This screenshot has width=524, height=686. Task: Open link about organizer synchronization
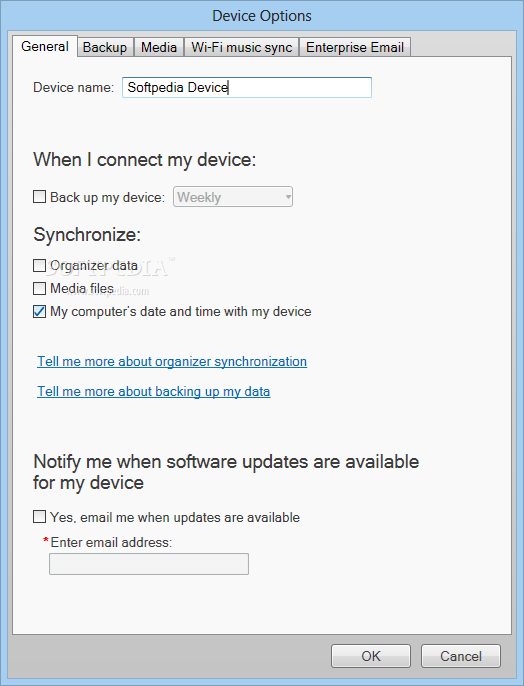click(172, 362)
